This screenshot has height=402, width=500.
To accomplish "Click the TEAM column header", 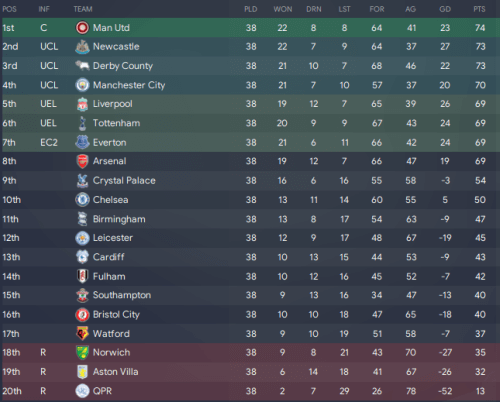I will click(83, 9).
